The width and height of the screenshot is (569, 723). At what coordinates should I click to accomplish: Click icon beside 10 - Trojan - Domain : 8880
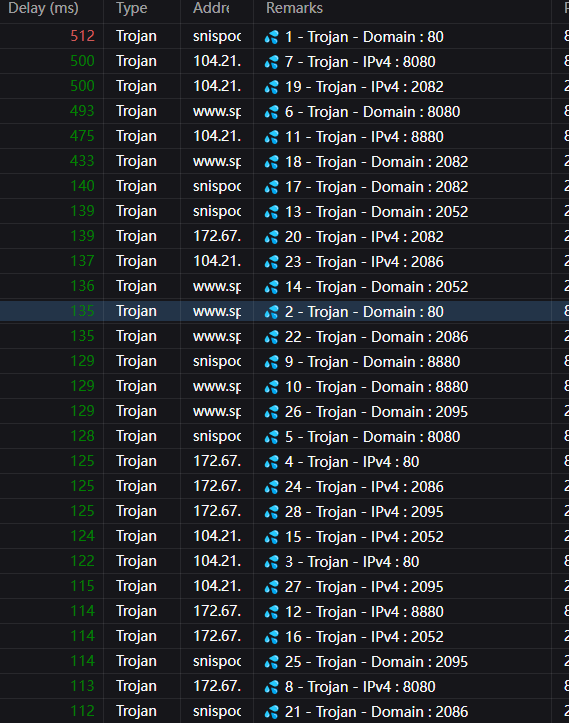pyautogui.click(x=272, y=387)
